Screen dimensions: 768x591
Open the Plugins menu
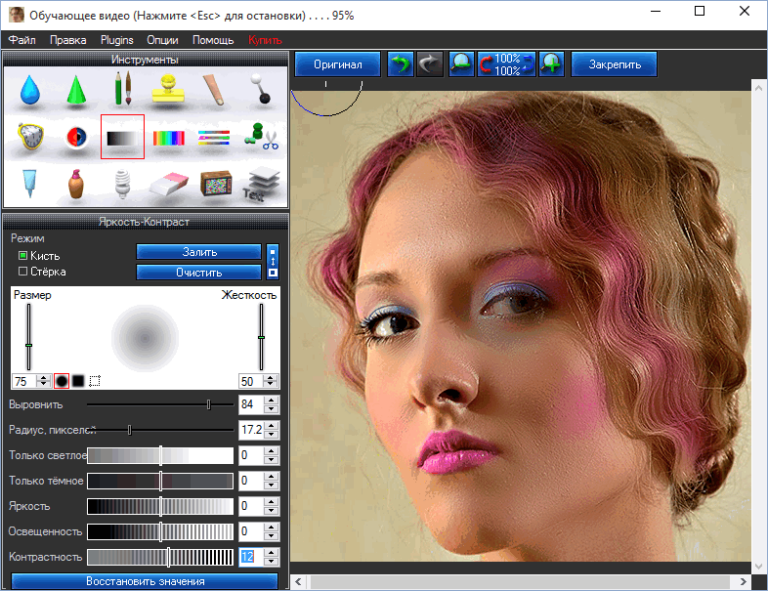point(117,40)
